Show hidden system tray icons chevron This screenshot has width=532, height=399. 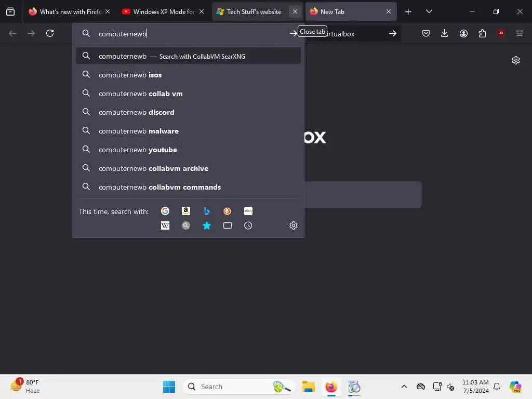coord(404,387)
